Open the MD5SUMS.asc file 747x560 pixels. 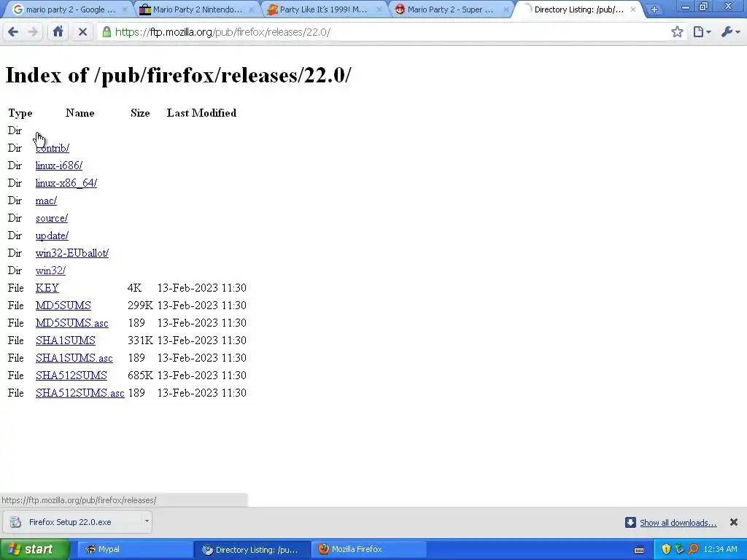click(72, 323)
